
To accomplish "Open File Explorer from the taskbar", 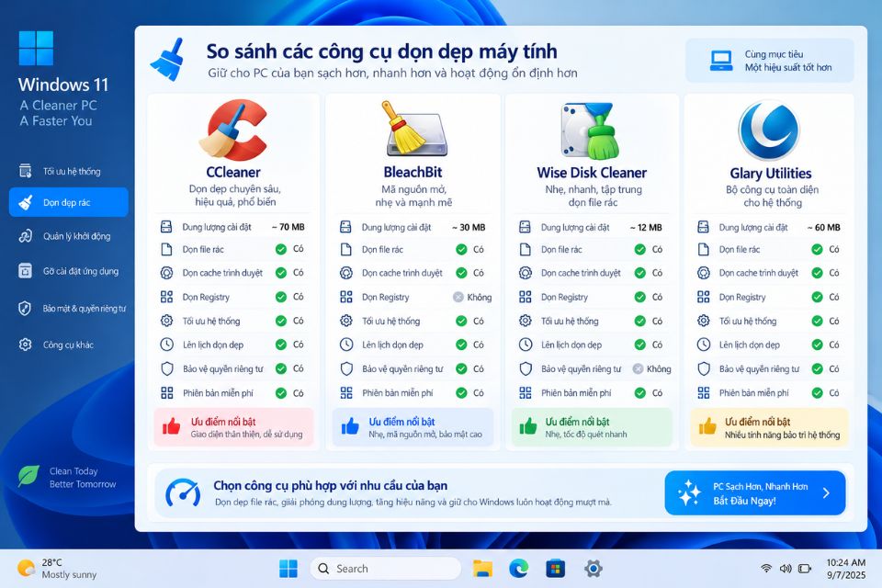I will click(x=482, y=569).
